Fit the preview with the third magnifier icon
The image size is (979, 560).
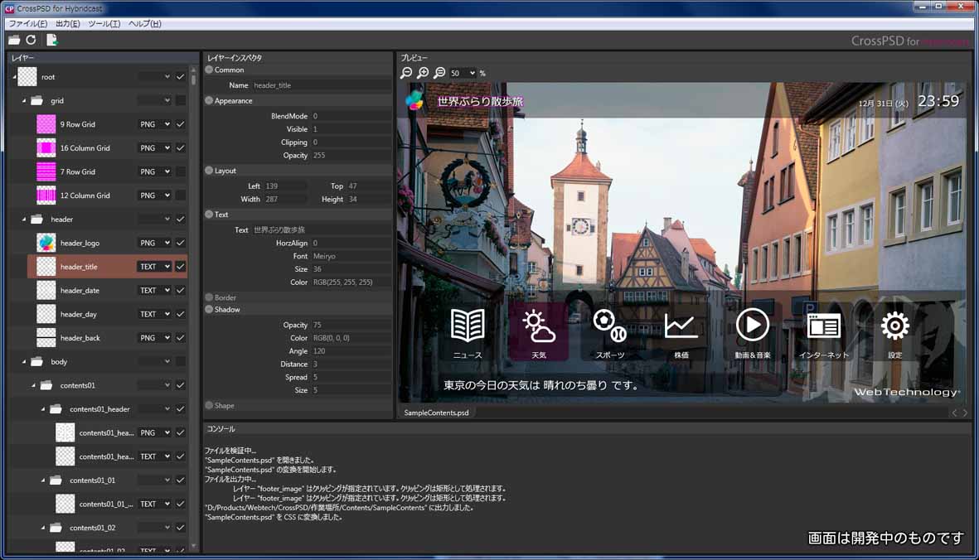tap(439, 73)
